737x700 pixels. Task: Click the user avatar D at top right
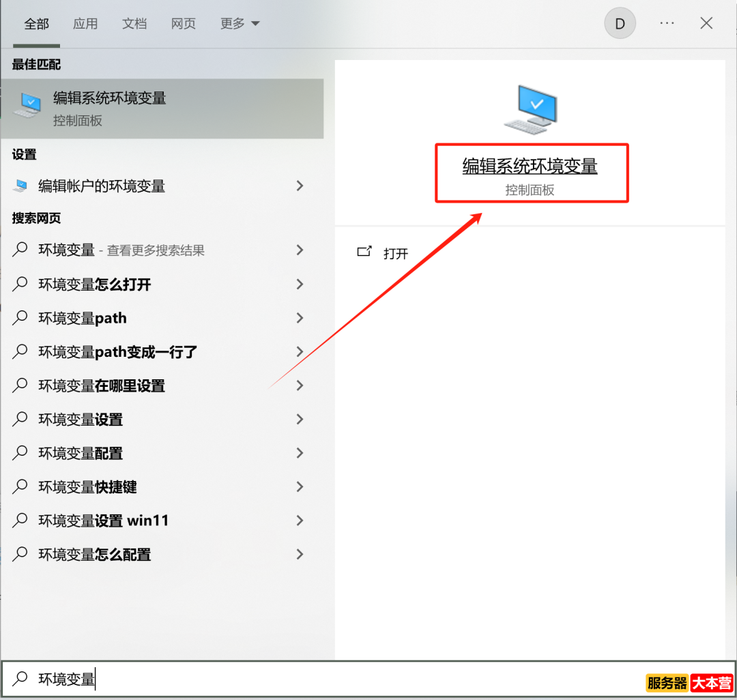click(x=620, y=23)
